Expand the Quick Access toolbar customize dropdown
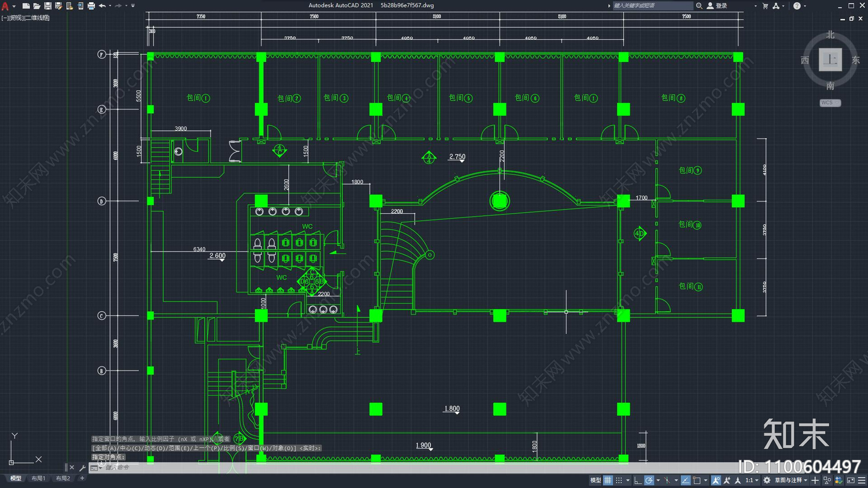Screen dimensions: 868x488 [x=133, y=6]
